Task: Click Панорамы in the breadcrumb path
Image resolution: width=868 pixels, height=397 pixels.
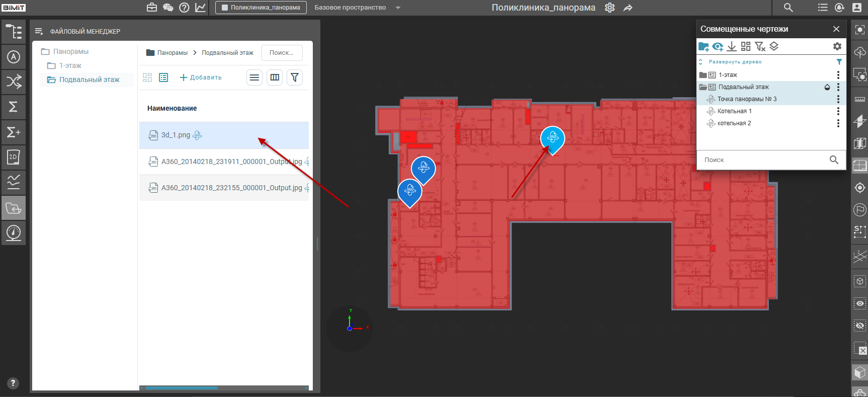Action: point(172,53)
